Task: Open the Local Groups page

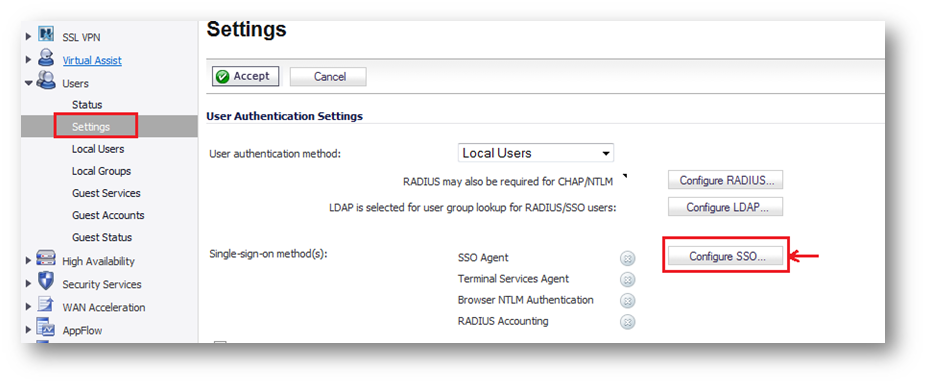Action: [x=101, y=171]
